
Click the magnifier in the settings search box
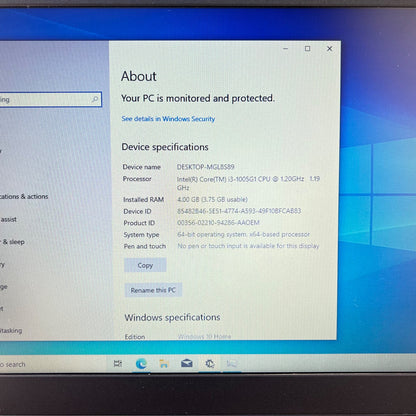(x=95, y=99)
